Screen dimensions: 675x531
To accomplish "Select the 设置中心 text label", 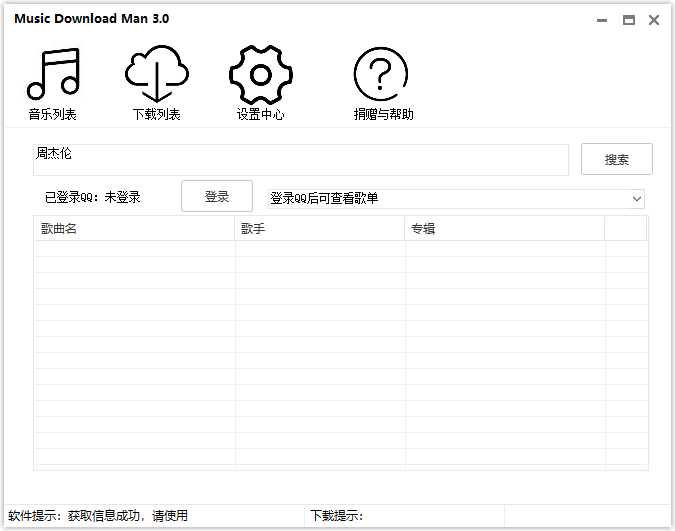I will click(x=260, y=114).
